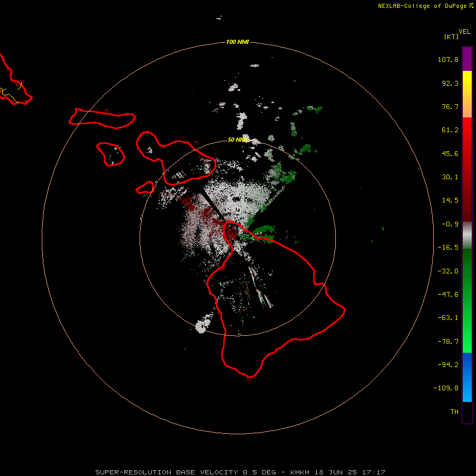Screen dimensions: 476x476
Task: Click the '[KT]' units label
Action: click(x=451, y=36)
